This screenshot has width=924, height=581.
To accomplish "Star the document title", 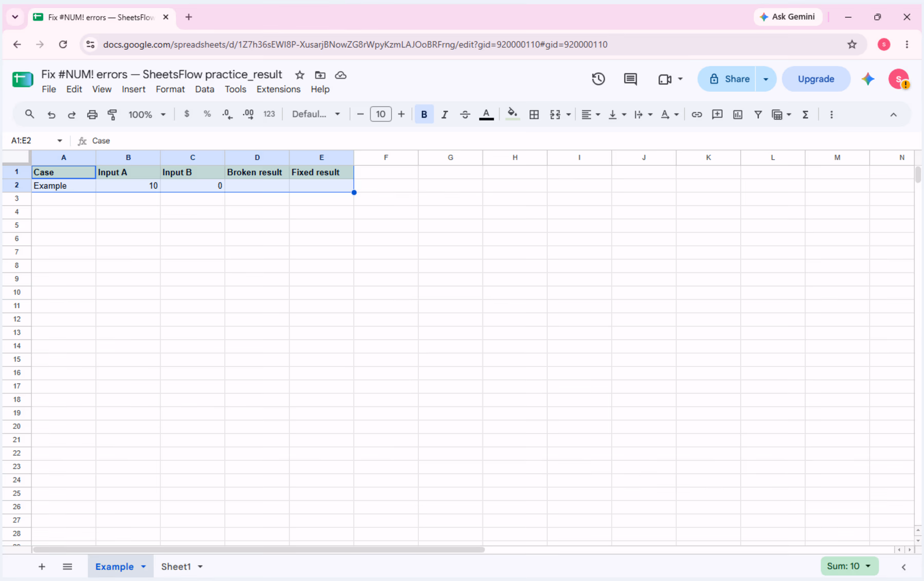I will pos(300,75).
